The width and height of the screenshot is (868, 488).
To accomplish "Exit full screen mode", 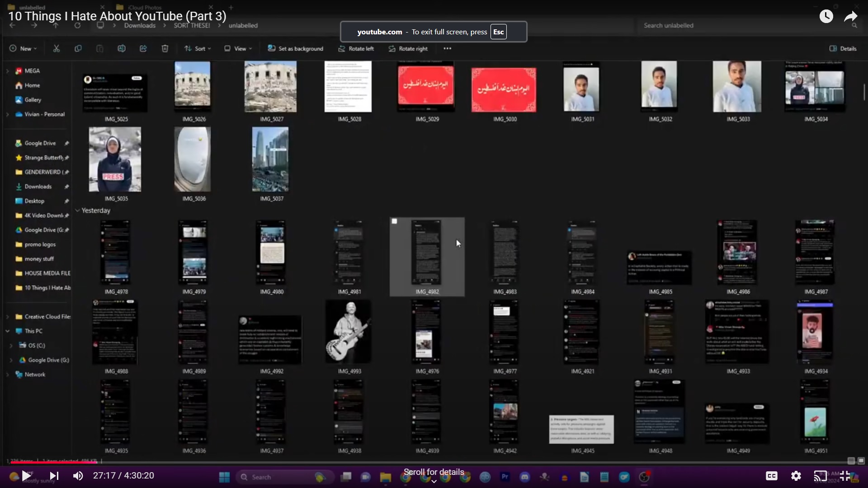I will point(844,476).
